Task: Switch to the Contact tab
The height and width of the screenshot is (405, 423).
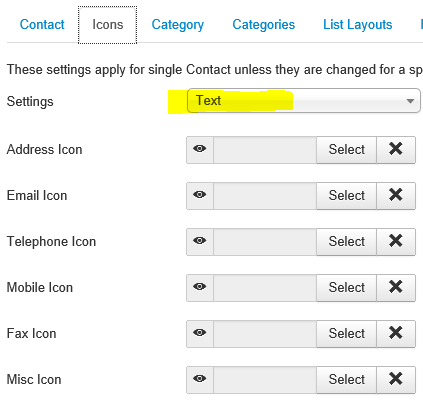Action: [42, 25]
